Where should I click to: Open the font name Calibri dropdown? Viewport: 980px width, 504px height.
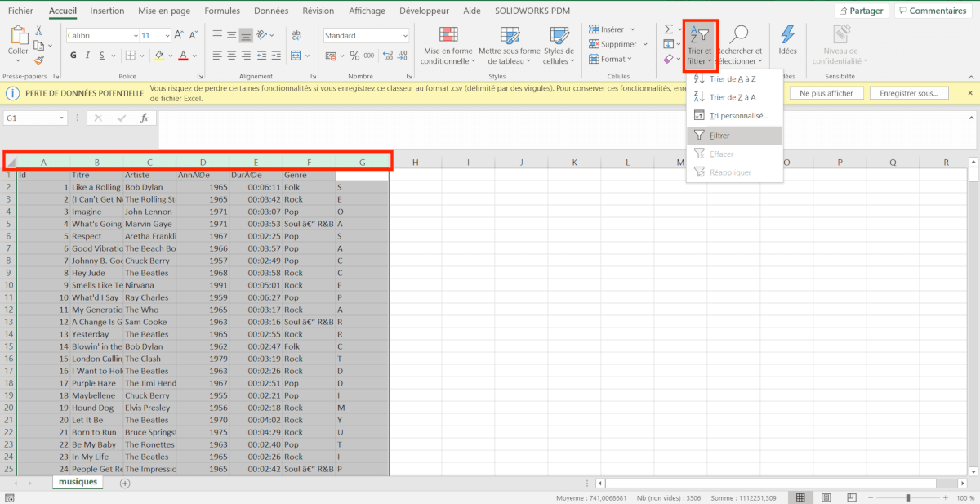(x=135, y=36)
